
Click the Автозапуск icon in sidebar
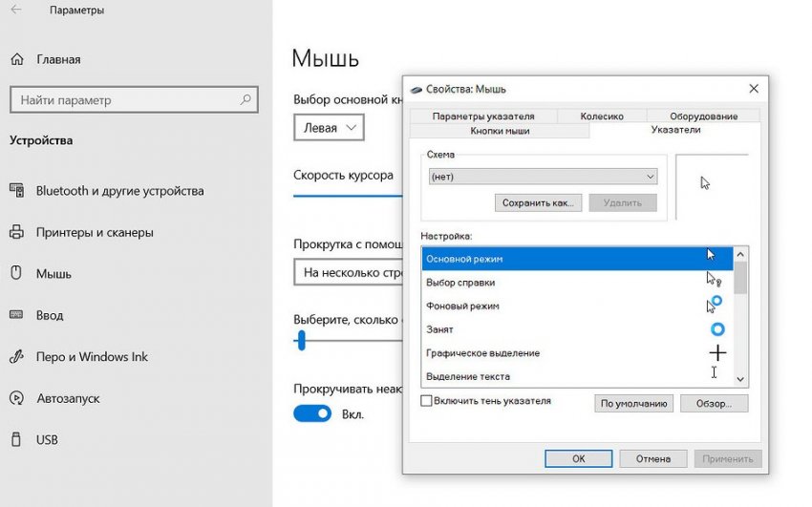point(16,398)
